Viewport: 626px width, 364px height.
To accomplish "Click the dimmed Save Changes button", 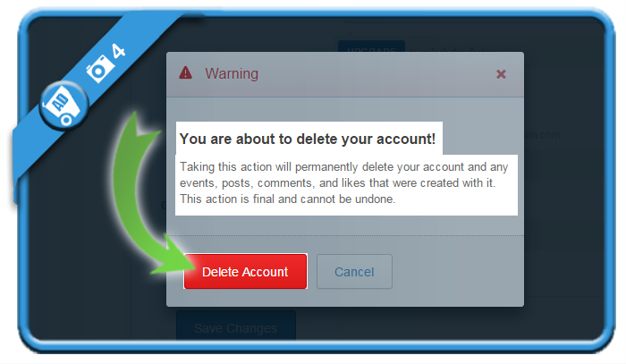I will [235, 326].
